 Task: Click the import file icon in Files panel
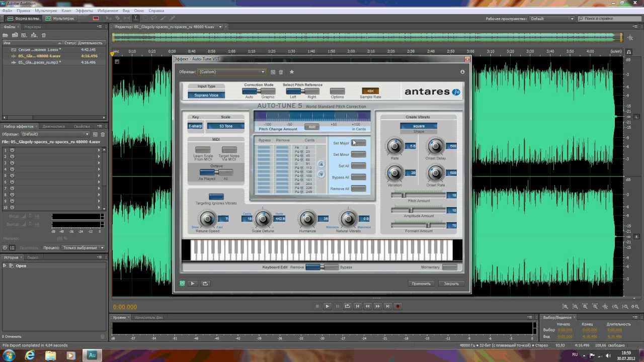(15, 35)
